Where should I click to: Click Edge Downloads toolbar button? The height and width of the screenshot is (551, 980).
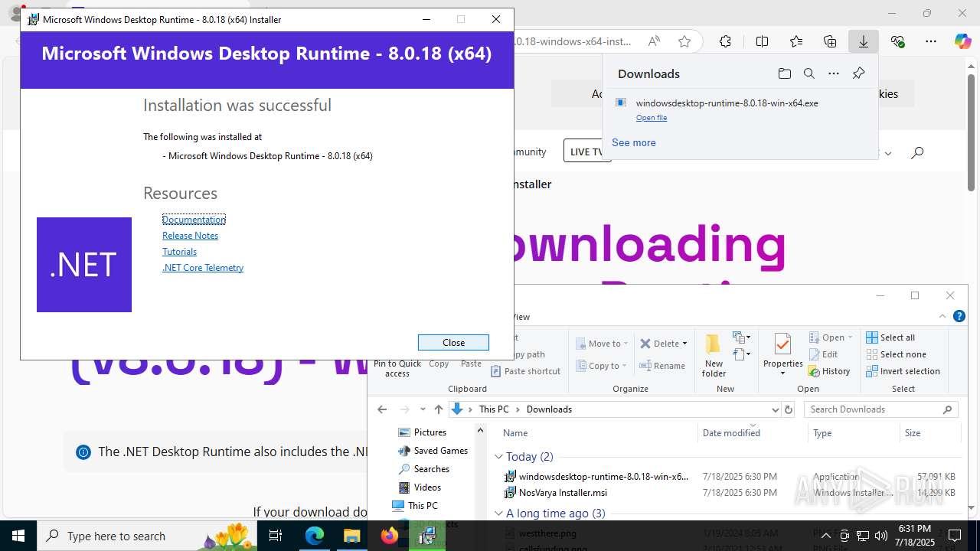click(863, 41)
